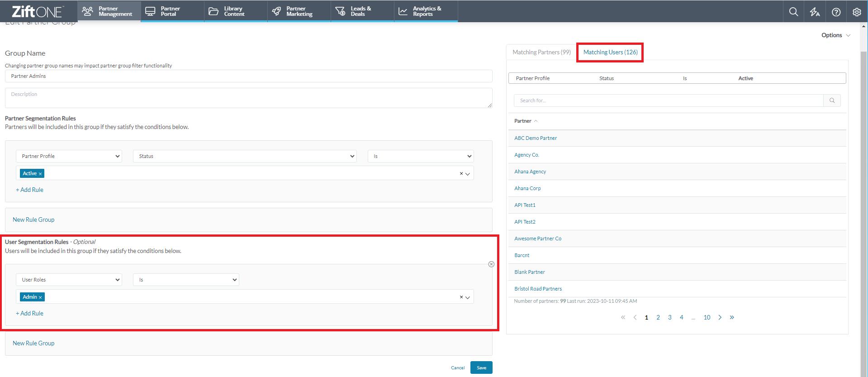868x377 pixels.
Task: Open API Test2 partner link
Action: (525, 222)
